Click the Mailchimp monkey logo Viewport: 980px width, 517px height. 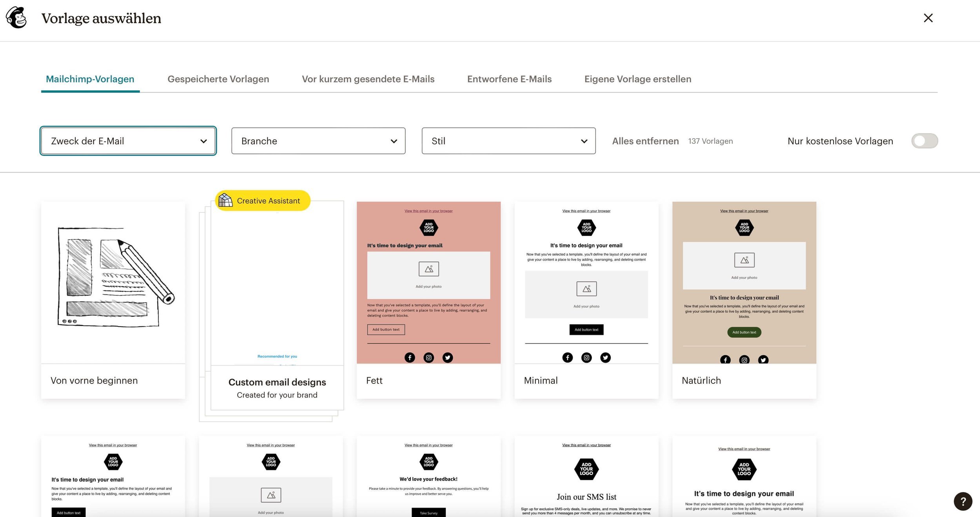coord(16,18)
